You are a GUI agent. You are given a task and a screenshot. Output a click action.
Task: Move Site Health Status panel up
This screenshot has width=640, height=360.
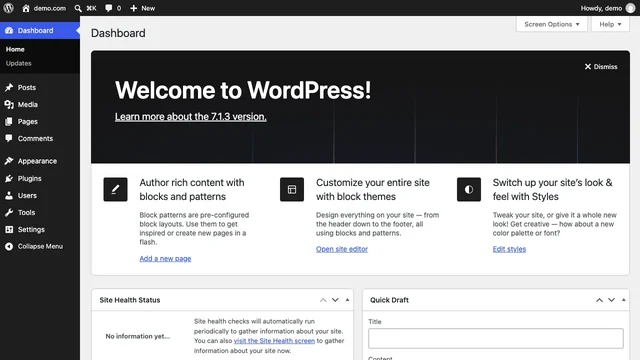pyautogui.click(x=323, y=300)
